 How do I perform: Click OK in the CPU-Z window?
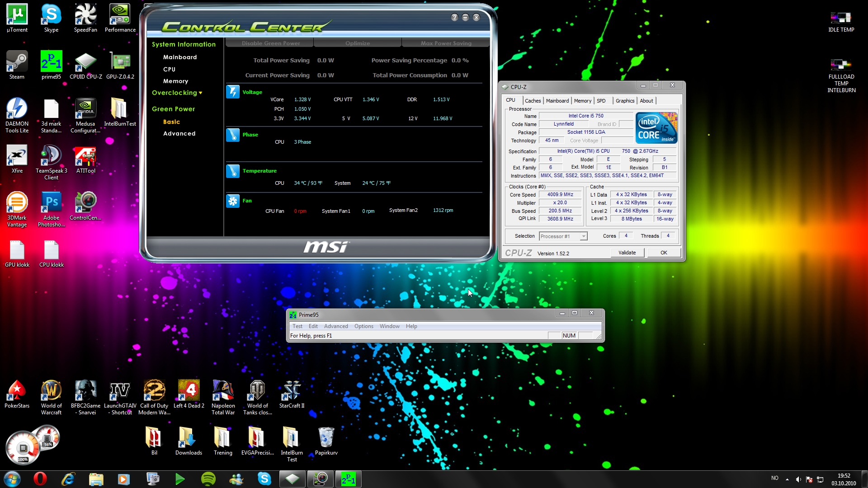(x=664, y=253)
